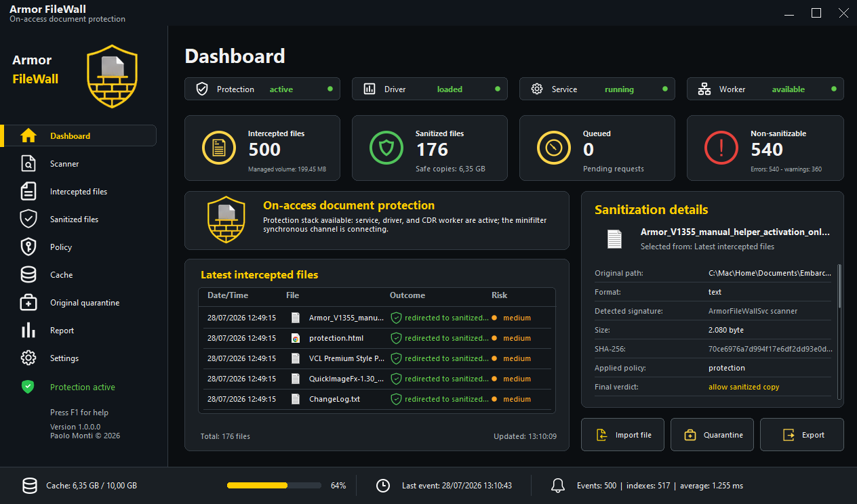Click the 64% cache percentage label
Screen dimensions: 857x504
tap(338, 485)
